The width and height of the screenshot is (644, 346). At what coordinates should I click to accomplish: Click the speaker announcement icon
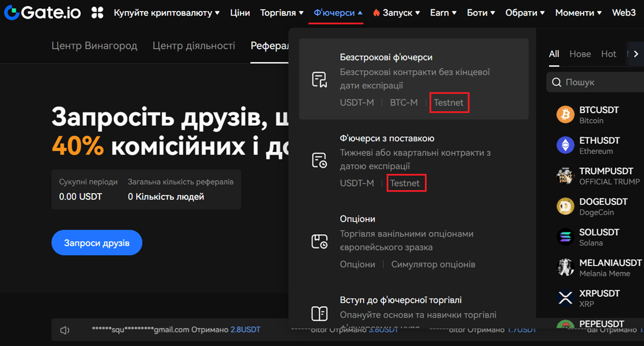tap(65, 330)
